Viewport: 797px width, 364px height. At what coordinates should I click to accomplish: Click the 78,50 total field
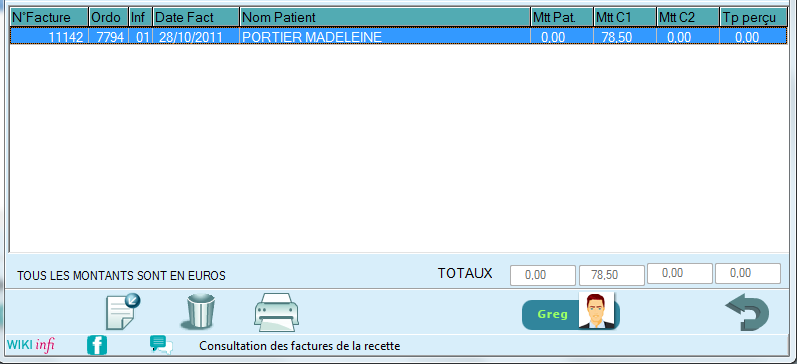click(611, 275)
